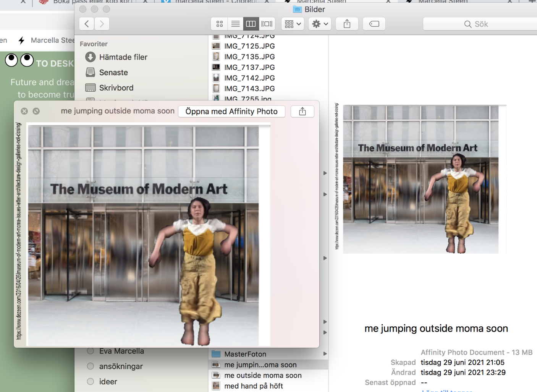This screenshot has width=537, height=392.
Task: Switch Finder to list view
Action: coord(235,24)
